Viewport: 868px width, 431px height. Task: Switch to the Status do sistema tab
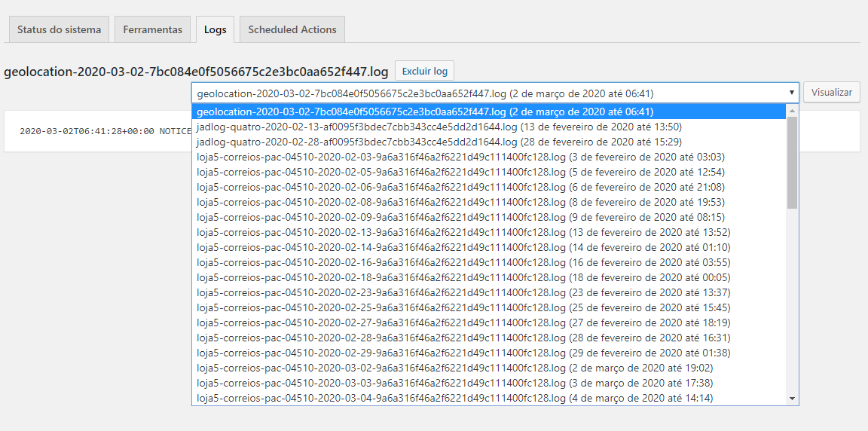coord(59,29)
